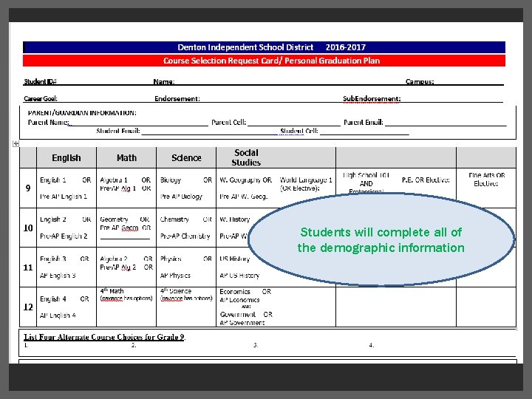Screen dimensions: 532x399
Task: Click Geometry in the Math column
Action: pyautogui.click(x=114, y=219)
